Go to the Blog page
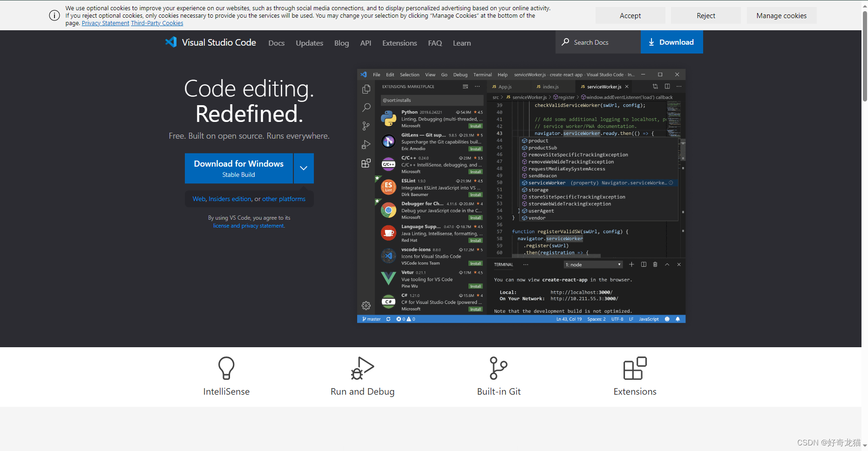The height and width of the screenshot is (451, 868). click(341, 43)
